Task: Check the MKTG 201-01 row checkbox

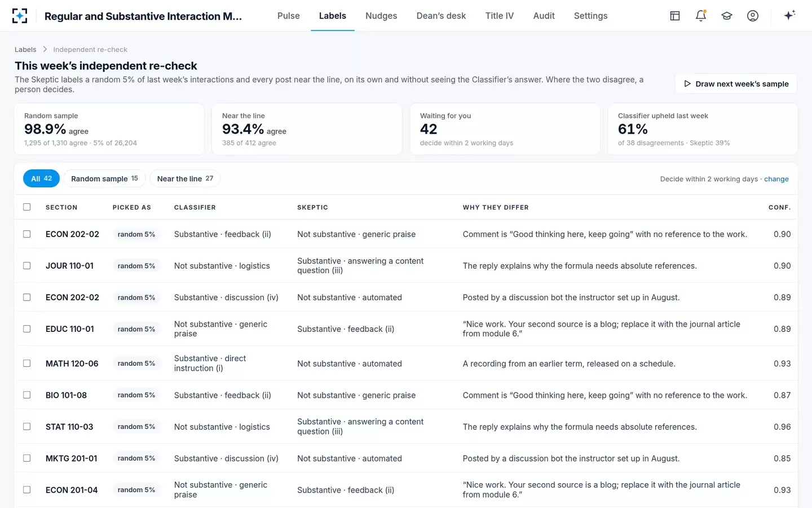Action: (x=27, y=458)
